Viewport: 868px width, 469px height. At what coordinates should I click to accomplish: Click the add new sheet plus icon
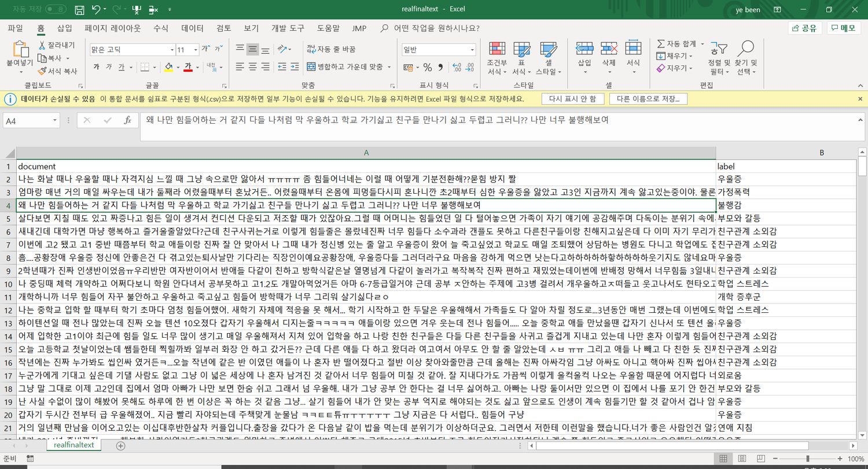(x=120, y=446)
